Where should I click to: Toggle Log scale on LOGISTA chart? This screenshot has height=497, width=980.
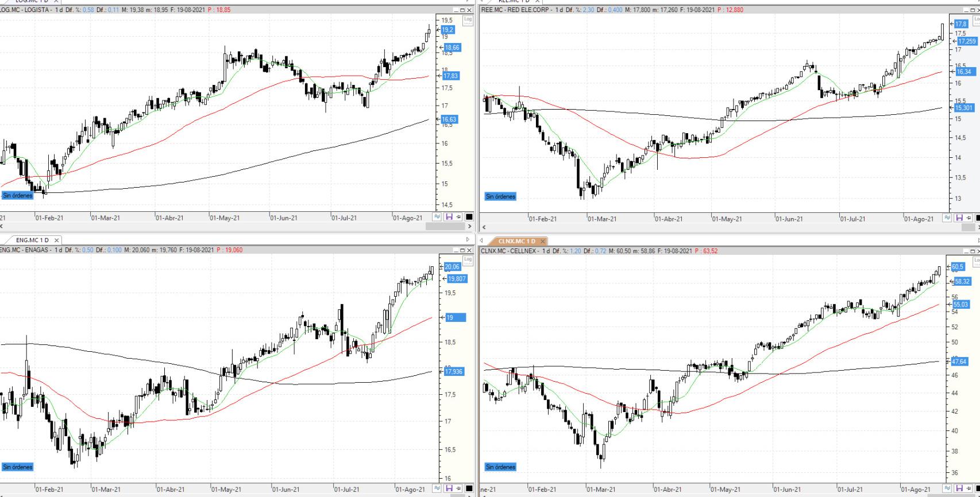click(x=468, y=20)
